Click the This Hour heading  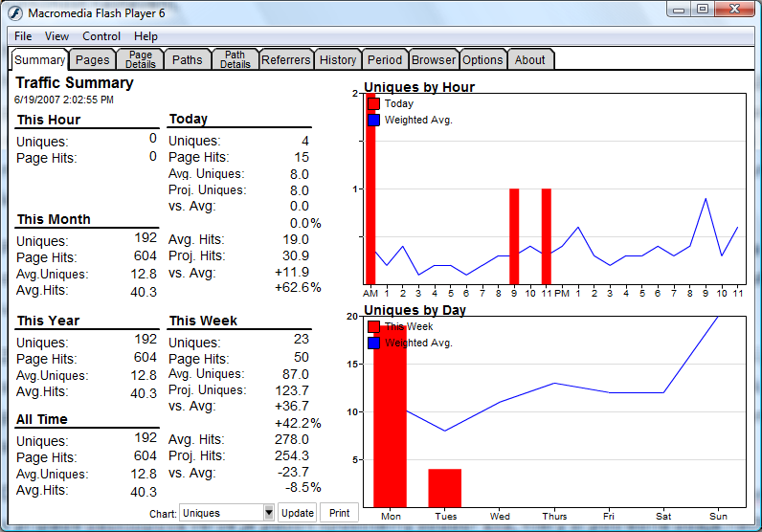point(49,120)
